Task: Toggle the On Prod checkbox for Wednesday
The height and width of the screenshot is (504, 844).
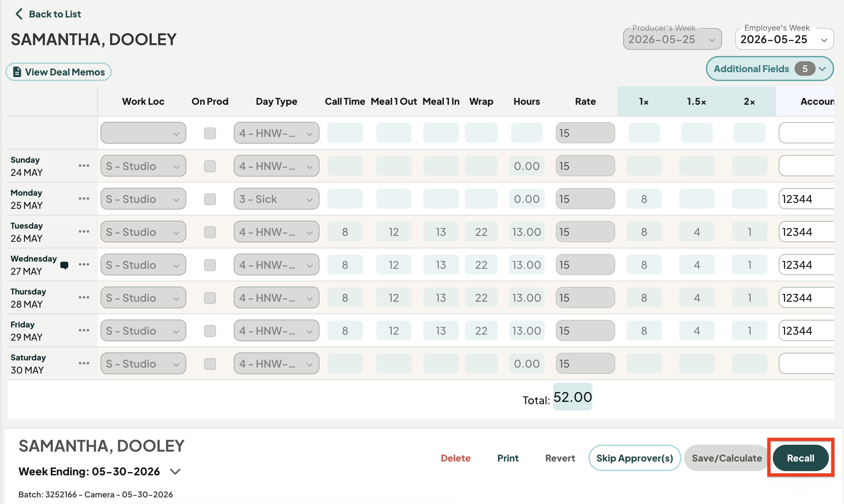Action: [x=210, y=265]
